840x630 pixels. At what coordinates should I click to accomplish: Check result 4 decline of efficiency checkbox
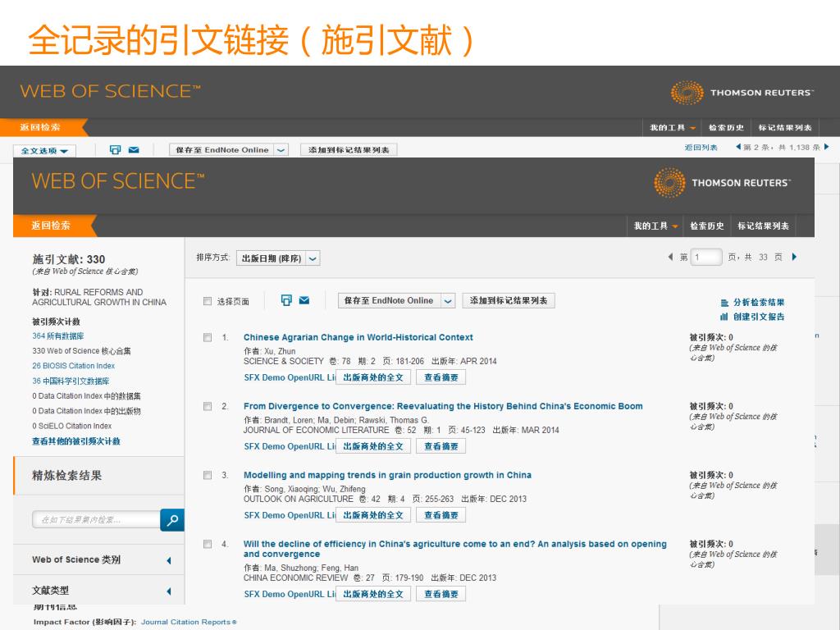[x=208, y=545]
